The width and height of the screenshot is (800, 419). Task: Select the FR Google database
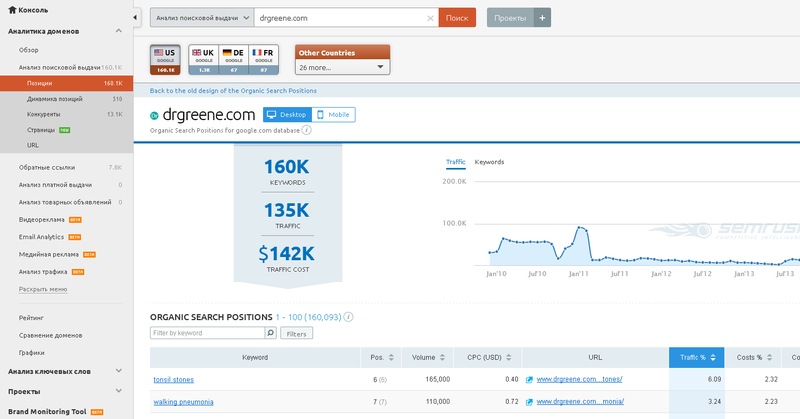click(x=264, y=60)
